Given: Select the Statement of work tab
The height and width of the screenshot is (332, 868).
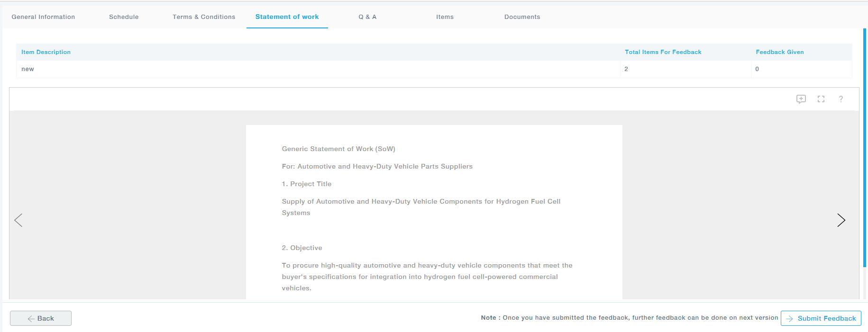Looking at the screenshot, I should pyautogui.click(x=287, y=17).
